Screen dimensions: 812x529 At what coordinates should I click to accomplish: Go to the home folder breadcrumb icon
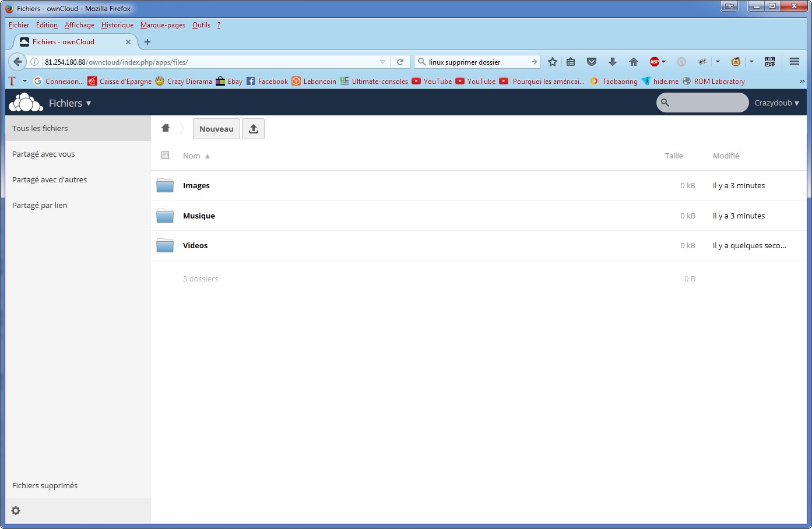[166, 128]
